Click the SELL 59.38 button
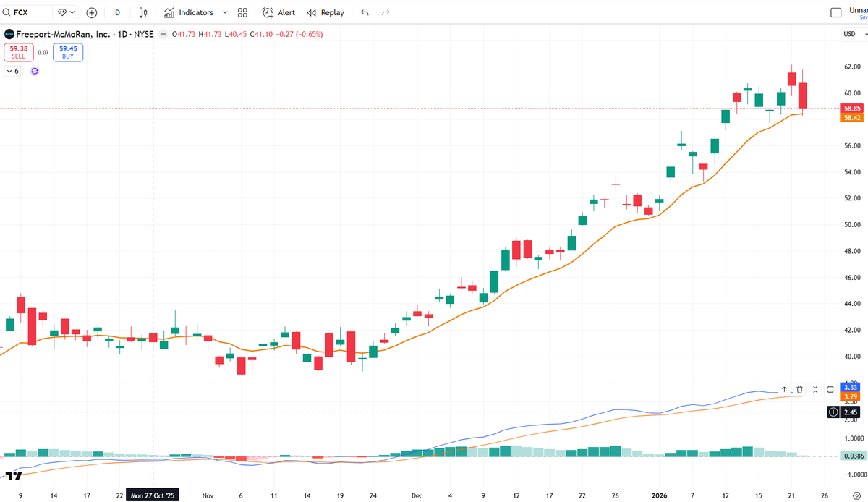Image resolution: width=868 pixels, height=502 pixels. pyautogui.click(x=20, y=52)
